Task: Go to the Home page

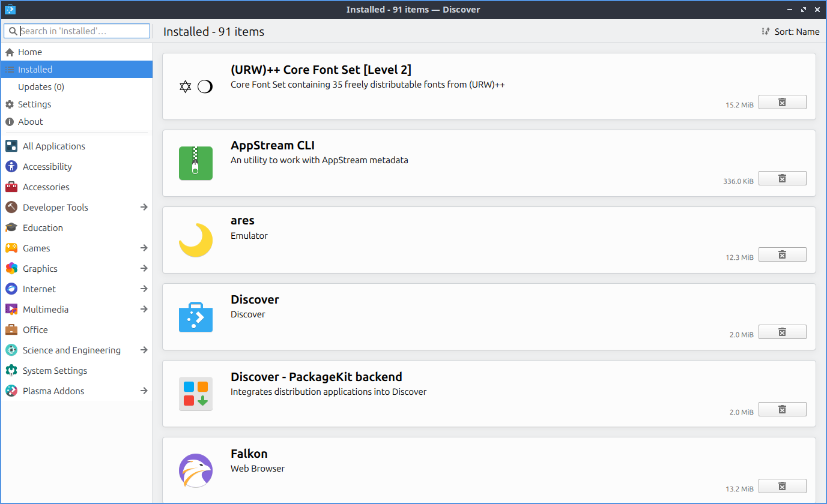Action: pyautogui.click(x=30, y=52)
